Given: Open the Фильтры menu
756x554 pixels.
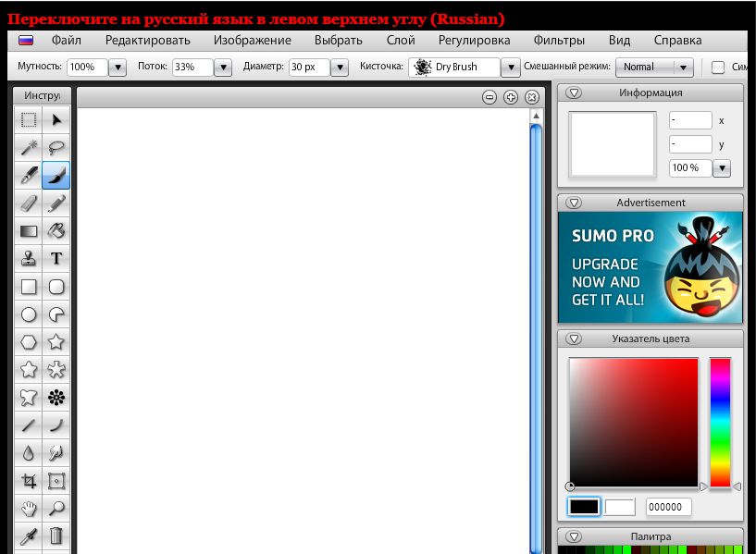Looking at the screenshot, I should pyautogui.click(x=559, y=41).
